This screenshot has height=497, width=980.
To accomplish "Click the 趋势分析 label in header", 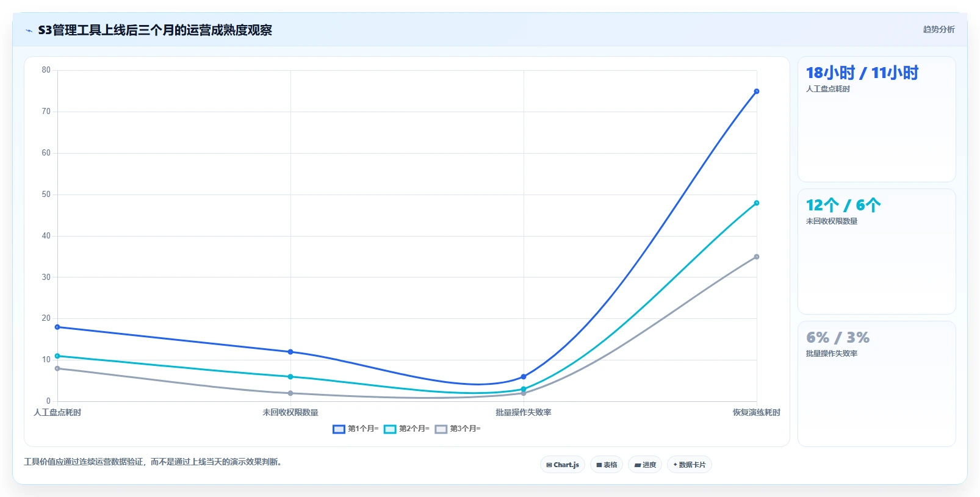I will pos(939,29).
